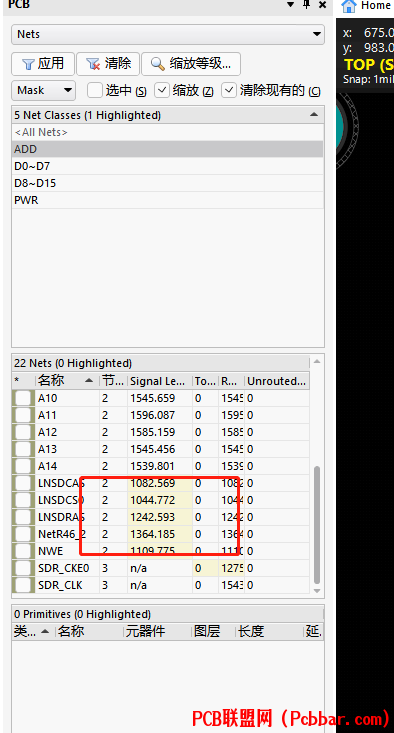Click the 清除 (Clear) filter button

coord(108,64)
